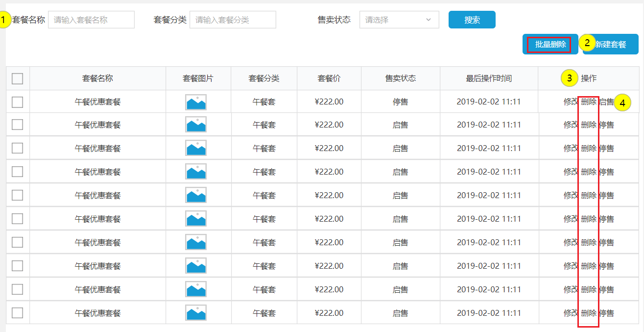Click 停售 in the last row
This screenshot has width=644, height=332.
(607, 313)
